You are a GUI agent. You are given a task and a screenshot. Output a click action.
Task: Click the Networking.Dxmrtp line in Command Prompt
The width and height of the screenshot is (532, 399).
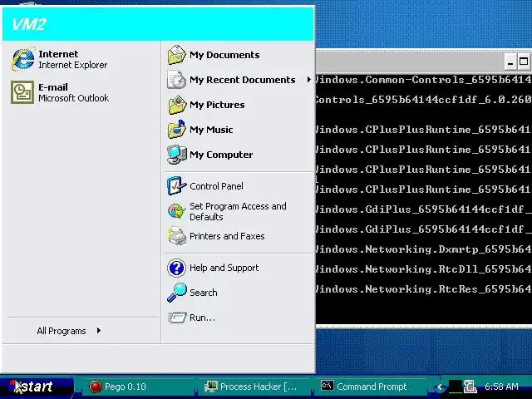tap(424, 249)
